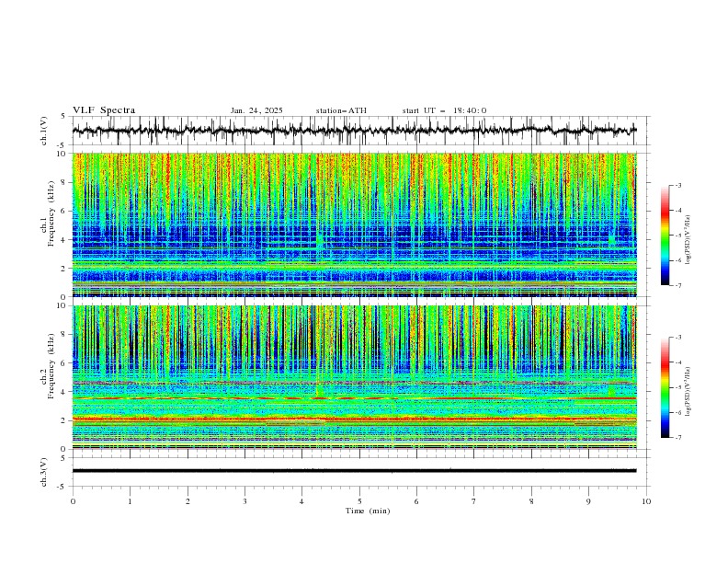Viewport: 728px width, 563px height.
Task: Click time-axis tick label "2"
Action: click(x=188, y=501)
